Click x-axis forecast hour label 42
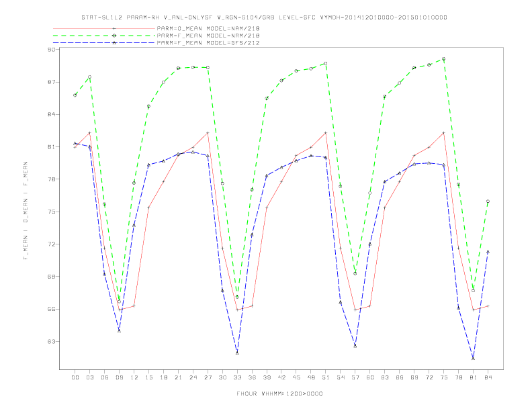 (x=281, y=377)
